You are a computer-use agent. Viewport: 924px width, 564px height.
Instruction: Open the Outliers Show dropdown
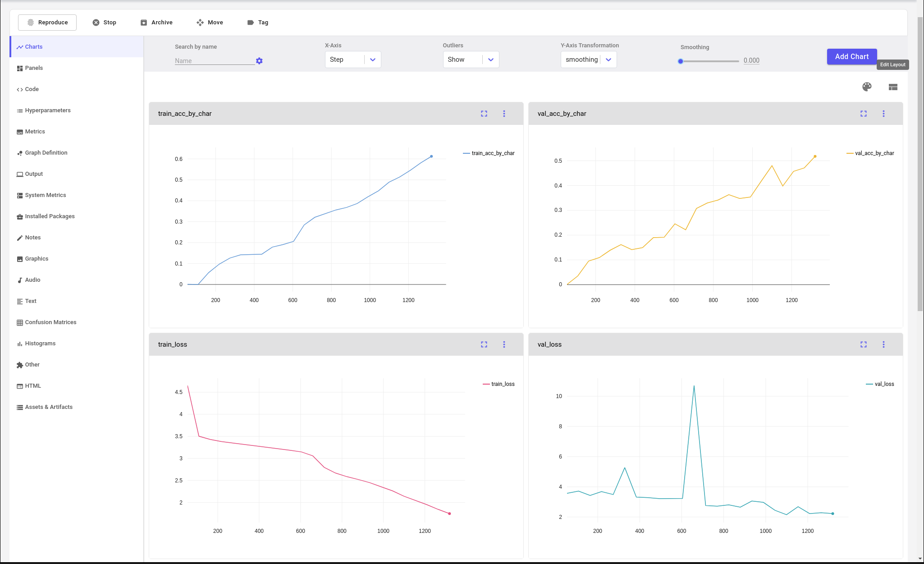point(471,60)
